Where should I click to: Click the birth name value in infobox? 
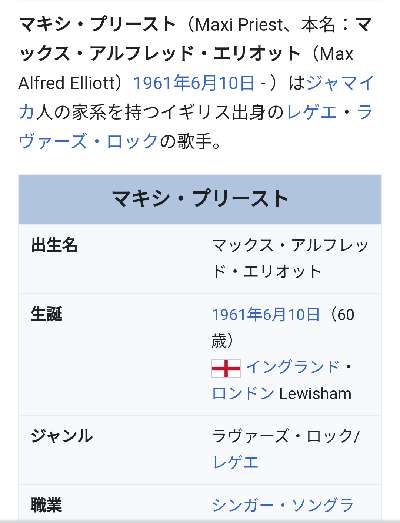(x=290, y=258)
